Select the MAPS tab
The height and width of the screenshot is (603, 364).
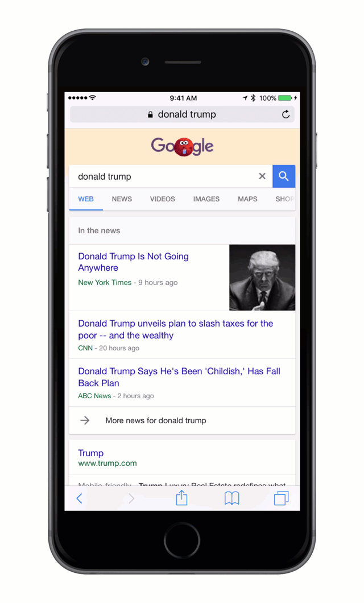click(247, 199)
